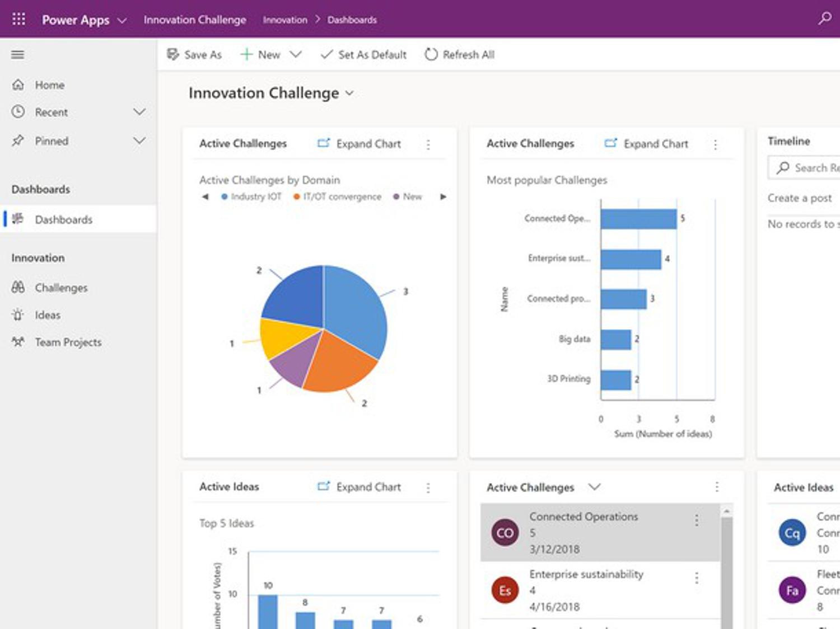Click Refresh All in the command bar

(460, 54)
